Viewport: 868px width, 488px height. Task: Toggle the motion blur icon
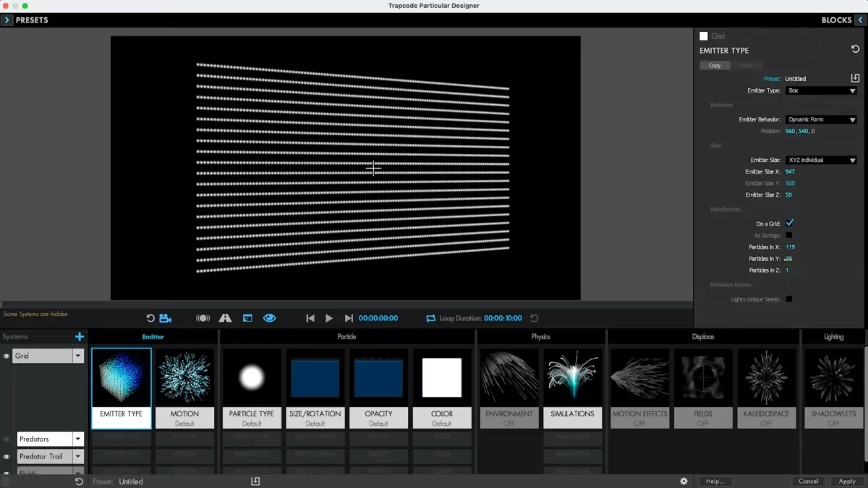pos(203,318)
